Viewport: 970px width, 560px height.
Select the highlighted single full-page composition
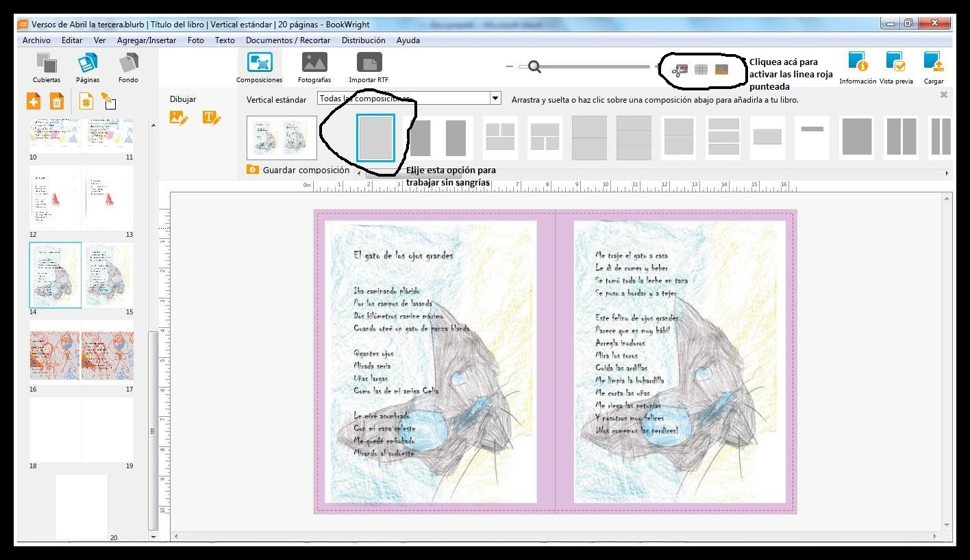(375, 138)
